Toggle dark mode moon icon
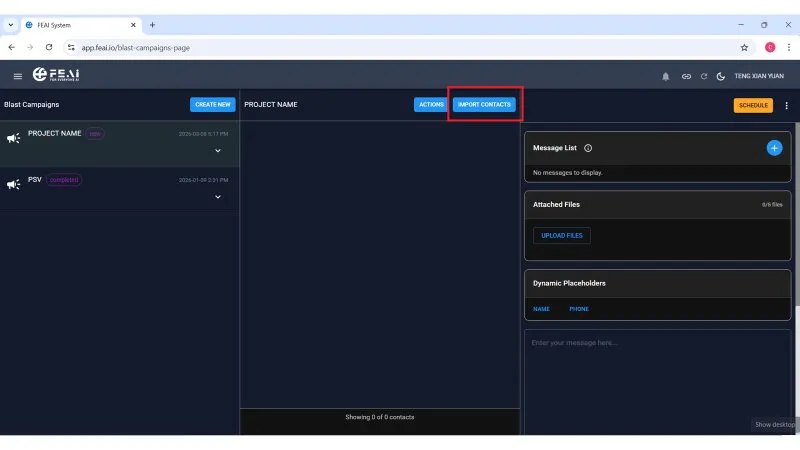Viewport: 800px width, 450px height. click(x=720, y=77)
